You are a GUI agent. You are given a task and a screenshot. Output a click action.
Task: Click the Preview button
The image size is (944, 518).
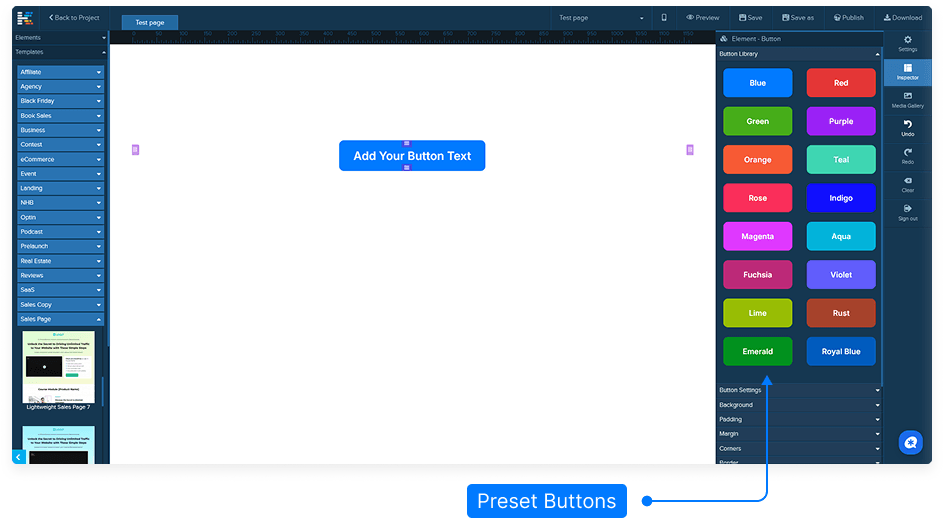pos(703,18)
